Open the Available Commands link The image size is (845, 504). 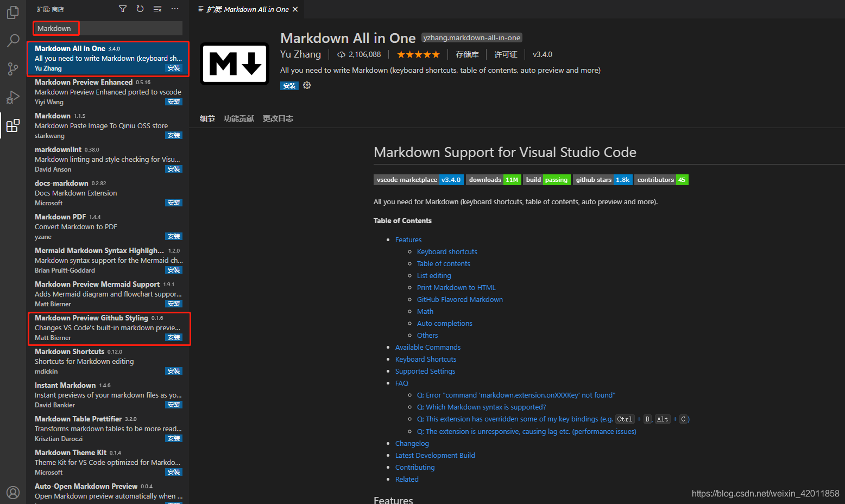point(428,347)
